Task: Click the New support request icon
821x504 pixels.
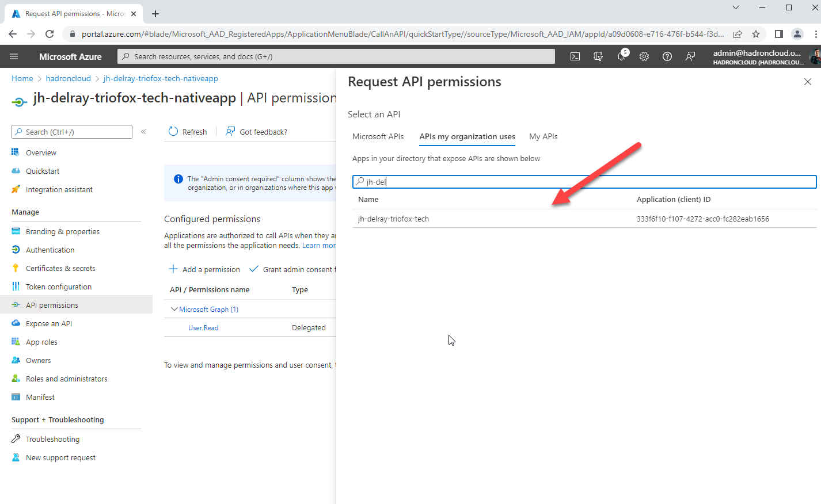Action: click(x=16, y=457)
